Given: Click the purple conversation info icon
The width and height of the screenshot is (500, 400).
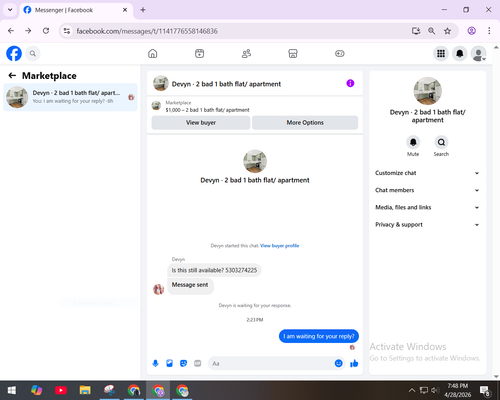Looking at the screenshot, I should (x=350, y=83).
